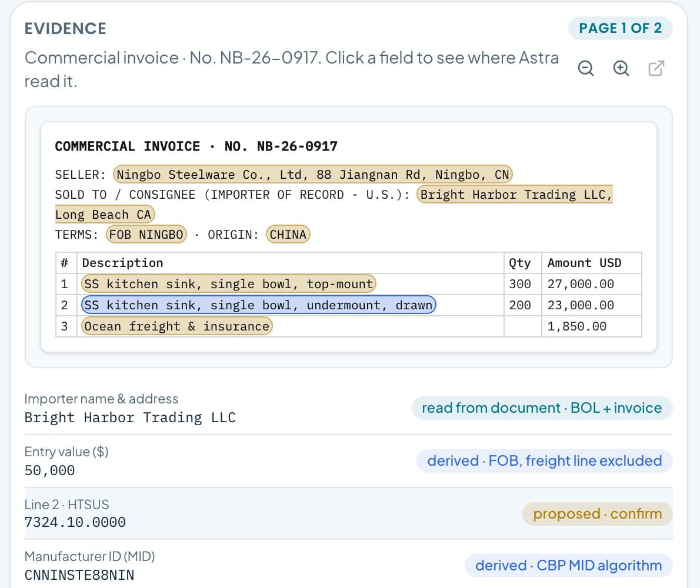Confirm the proposed HTSUS for Line 2

click(x=597, y=513)
